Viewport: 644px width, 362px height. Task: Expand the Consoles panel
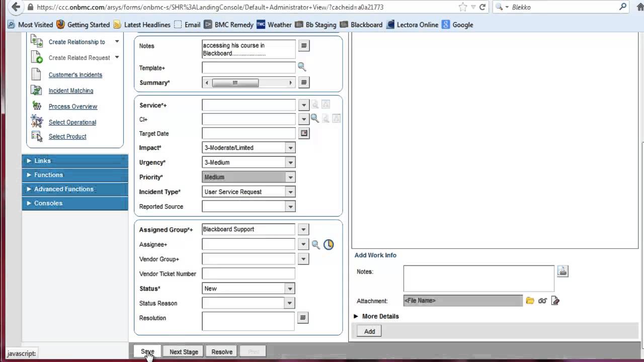(75, 203)
